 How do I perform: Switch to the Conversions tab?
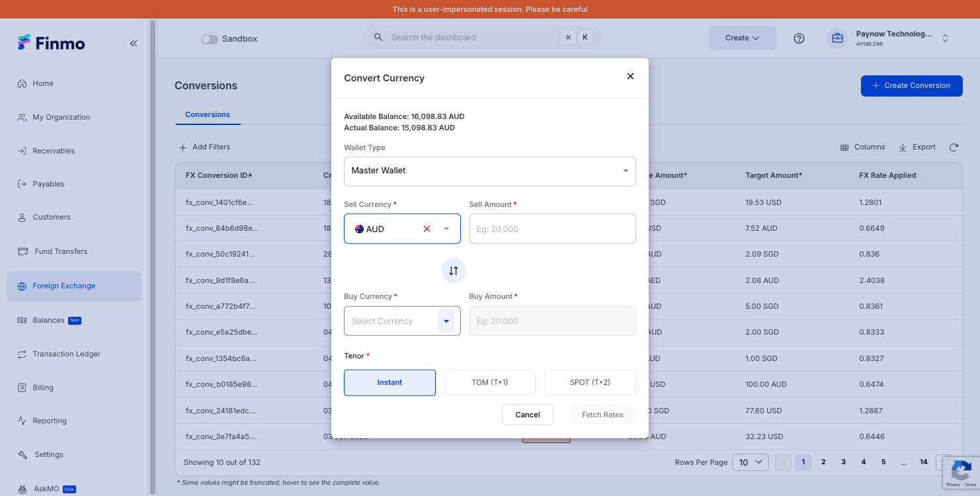(x=208, y=114)
